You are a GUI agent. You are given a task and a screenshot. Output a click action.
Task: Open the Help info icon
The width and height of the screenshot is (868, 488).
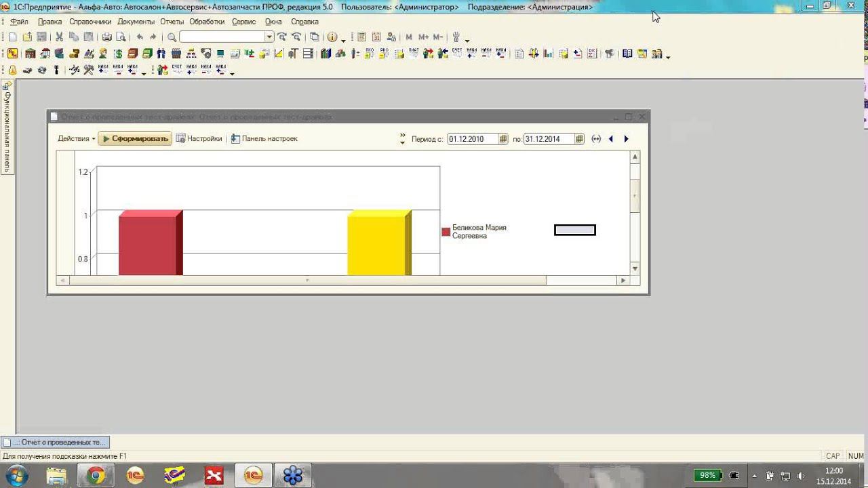tap(332, 37)
